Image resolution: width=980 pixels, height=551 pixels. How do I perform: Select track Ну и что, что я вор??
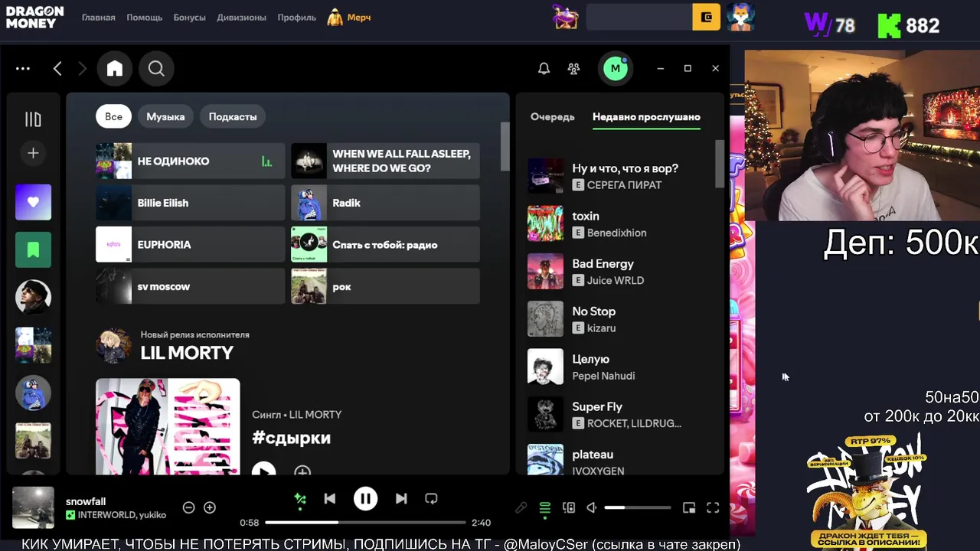(620, 176)
